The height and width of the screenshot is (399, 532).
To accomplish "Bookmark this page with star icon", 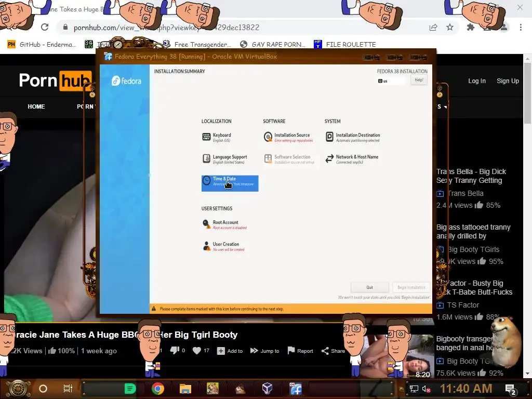I will [450, 28].
